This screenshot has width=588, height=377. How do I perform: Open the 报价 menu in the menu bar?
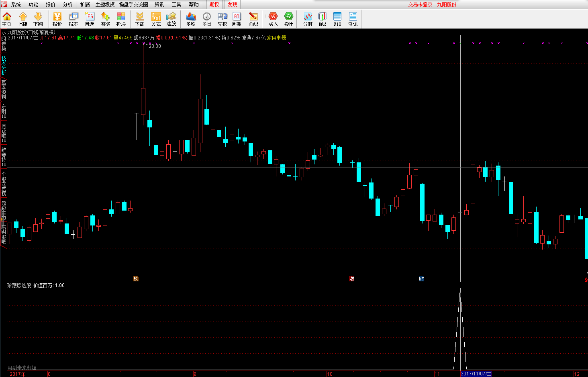[x=51, y=4]
